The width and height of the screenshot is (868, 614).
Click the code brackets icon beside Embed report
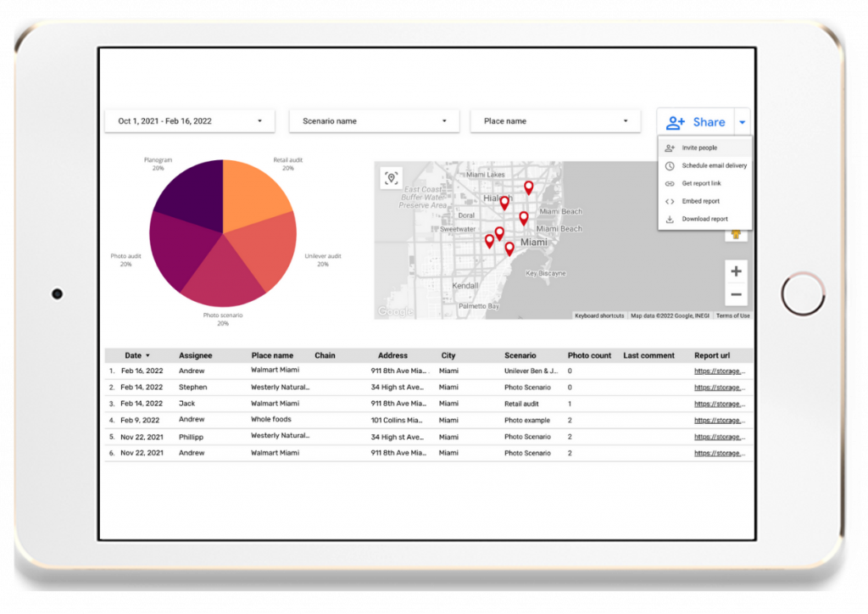(669, 201)
